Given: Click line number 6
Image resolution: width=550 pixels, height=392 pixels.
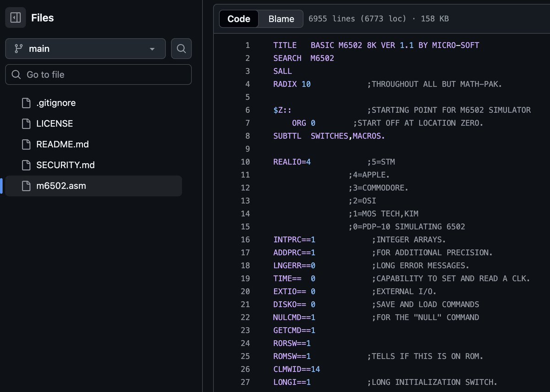Looking at the screenshot, I should [247, 110].
